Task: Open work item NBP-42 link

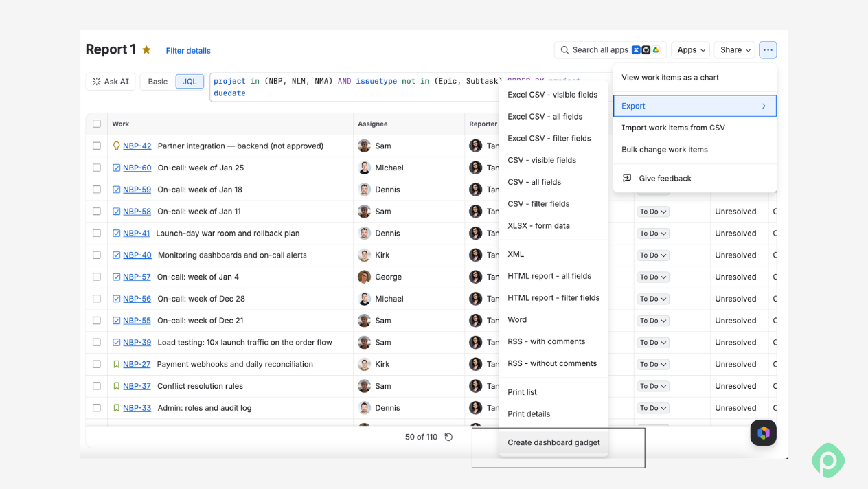Action: [137, 146]
